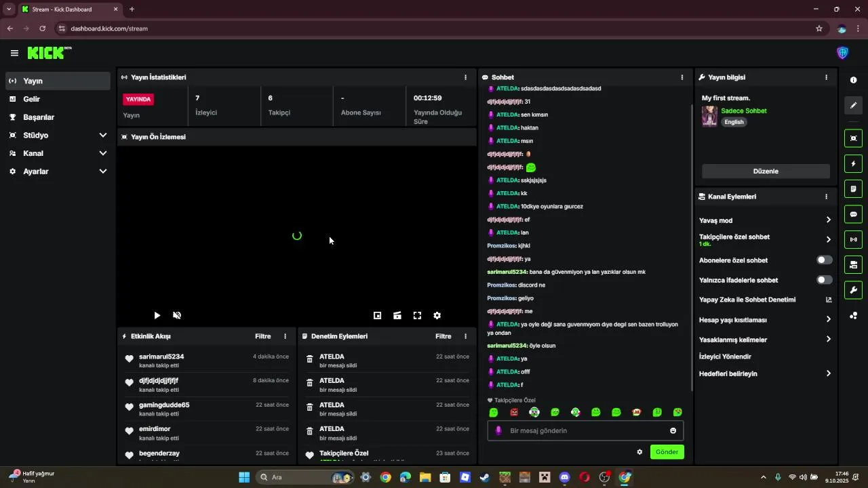868x488 pixels.
Task: Click the pencil edit icon in right sidebar
Action: [x=853, y=106]
